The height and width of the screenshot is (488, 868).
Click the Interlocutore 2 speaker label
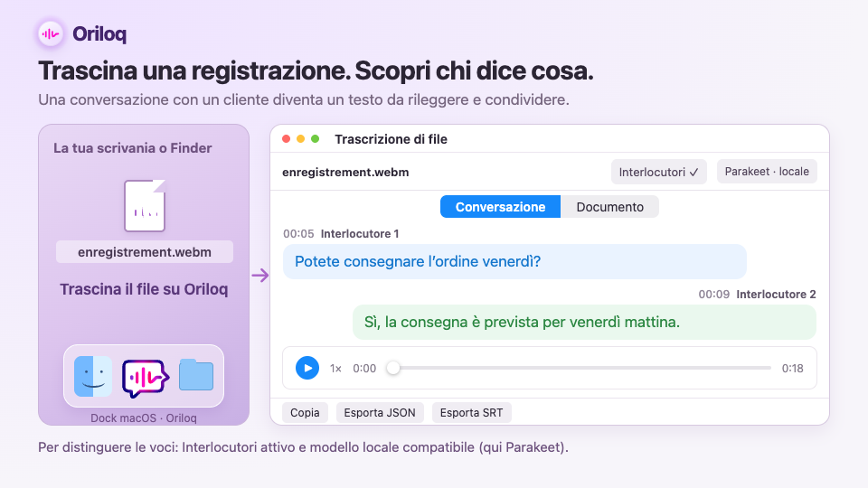click(776, 295)
